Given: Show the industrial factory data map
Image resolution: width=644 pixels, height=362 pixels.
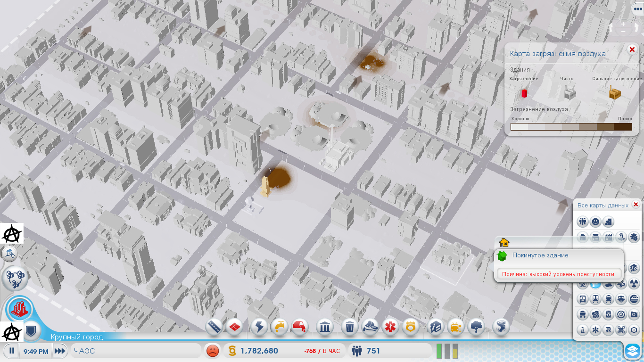Looking at the screenshot, I should point(608,237).
